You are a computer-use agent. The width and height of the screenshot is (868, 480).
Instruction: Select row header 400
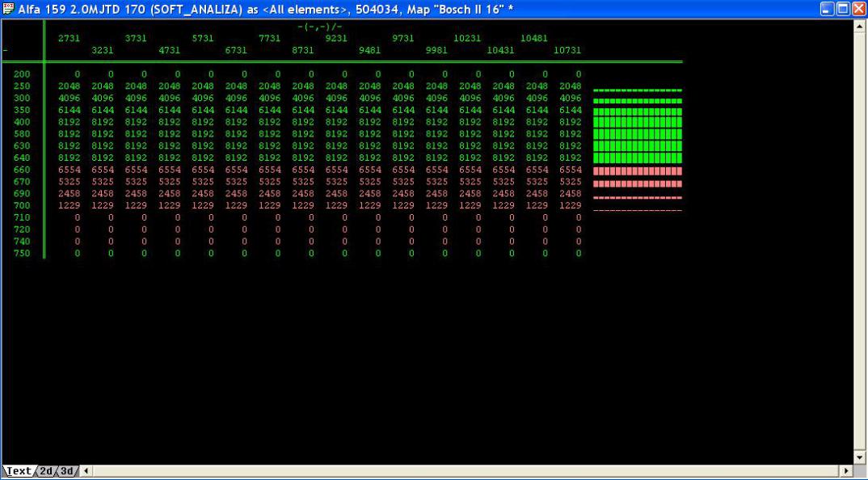pos(22,122)
